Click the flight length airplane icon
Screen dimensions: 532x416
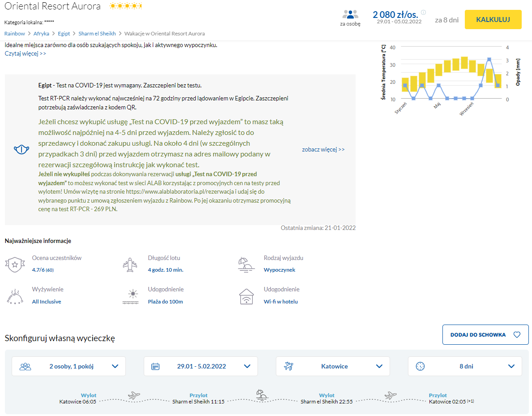[130, 265]
